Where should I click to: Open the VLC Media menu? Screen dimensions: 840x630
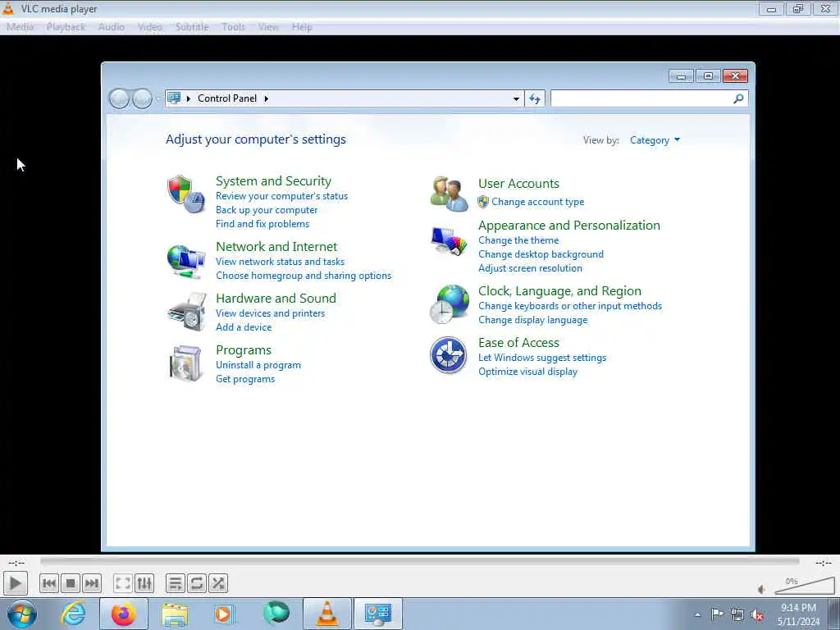coord(20,27)
